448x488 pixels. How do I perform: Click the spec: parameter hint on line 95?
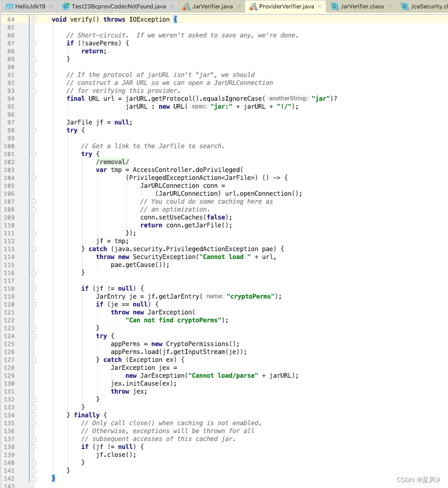click(199, 107)
